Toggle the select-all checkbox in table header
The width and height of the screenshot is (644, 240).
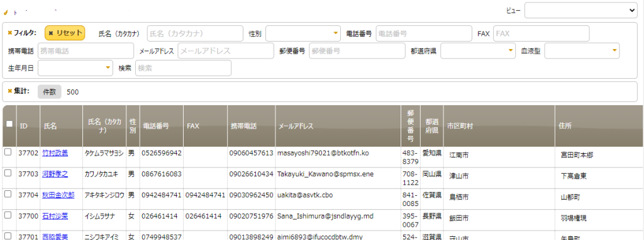[9, 123]
